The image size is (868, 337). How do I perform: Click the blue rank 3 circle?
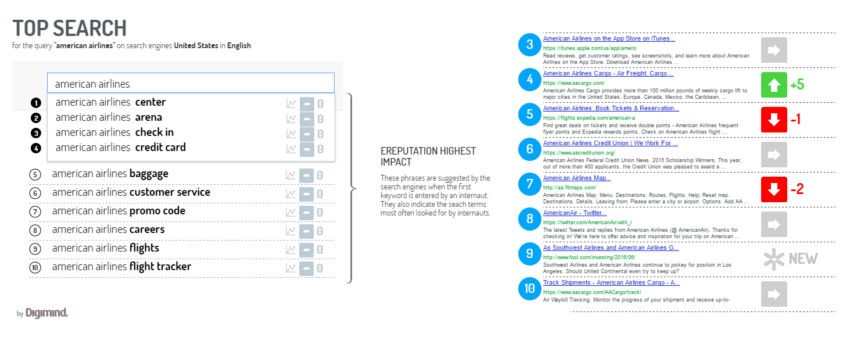pos(529,45)
